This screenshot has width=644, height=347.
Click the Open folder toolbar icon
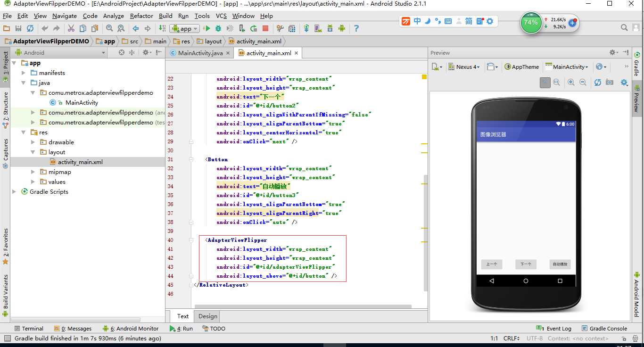pyautogui.click(x=7, y=29)
